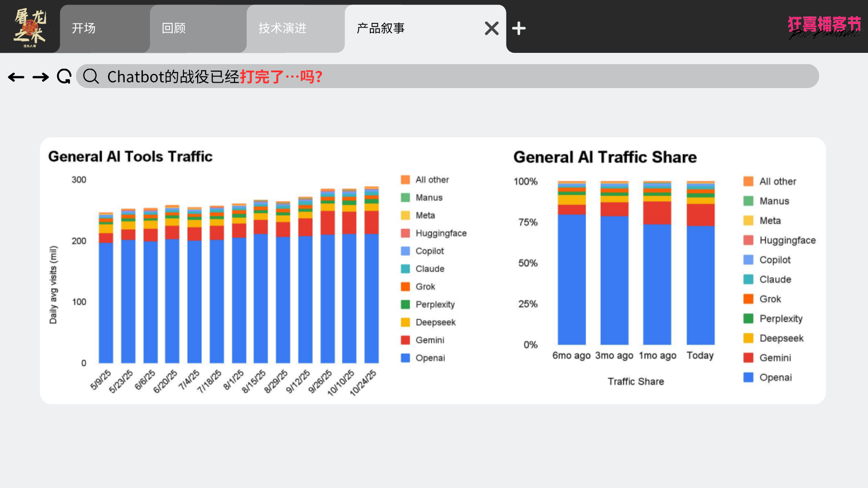Click the Openai blue swatch in Traffic Share legend
Viewport: 868px width, 488px height.
(748, 377)
